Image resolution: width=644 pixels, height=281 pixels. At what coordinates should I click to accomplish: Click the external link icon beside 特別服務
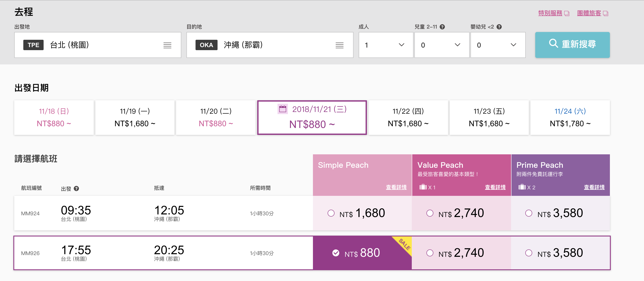[x=567, y=13]
